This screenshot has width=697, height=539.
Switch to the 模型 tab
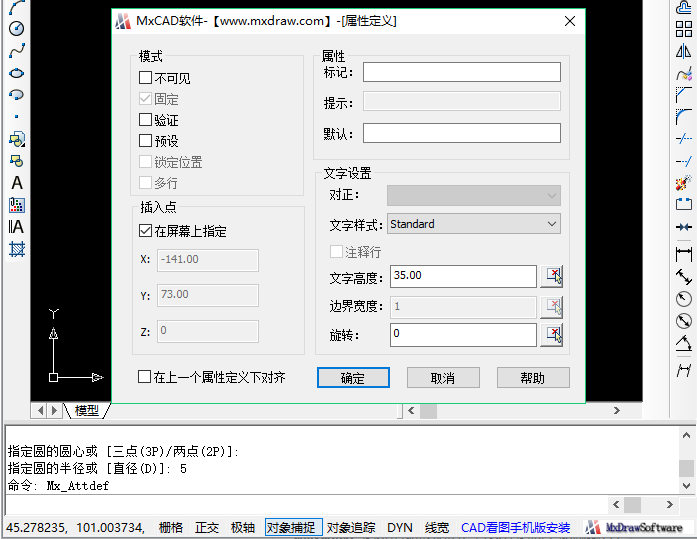coord(87,410)
